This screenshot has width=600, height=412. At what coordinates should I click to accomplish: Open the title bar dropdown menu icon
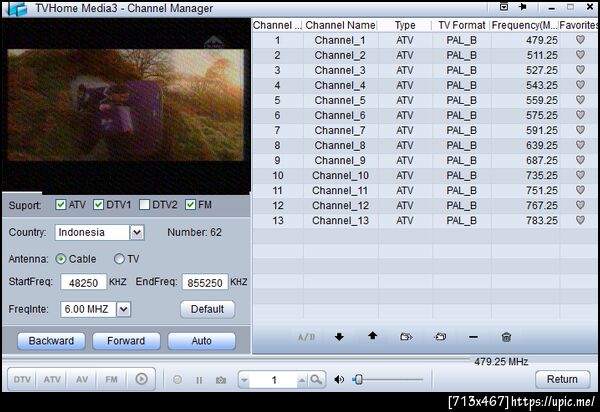(504, 7)
